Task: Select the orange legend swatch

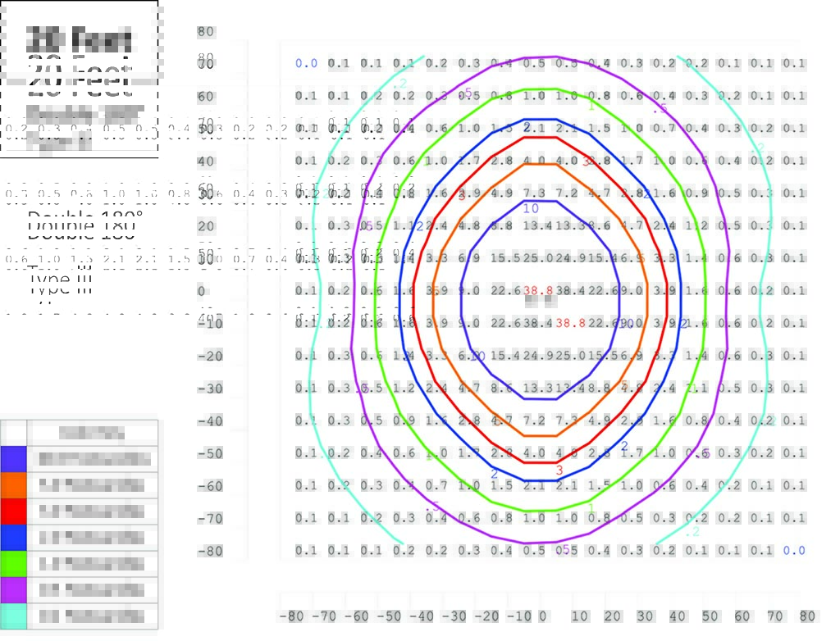Action: 14,485
